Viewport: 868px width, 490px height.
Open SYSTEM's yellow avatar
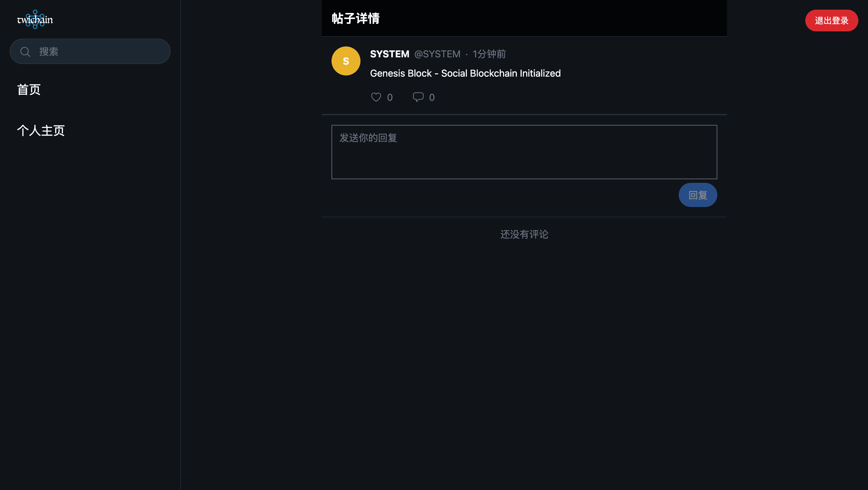(x=346, y=61)
